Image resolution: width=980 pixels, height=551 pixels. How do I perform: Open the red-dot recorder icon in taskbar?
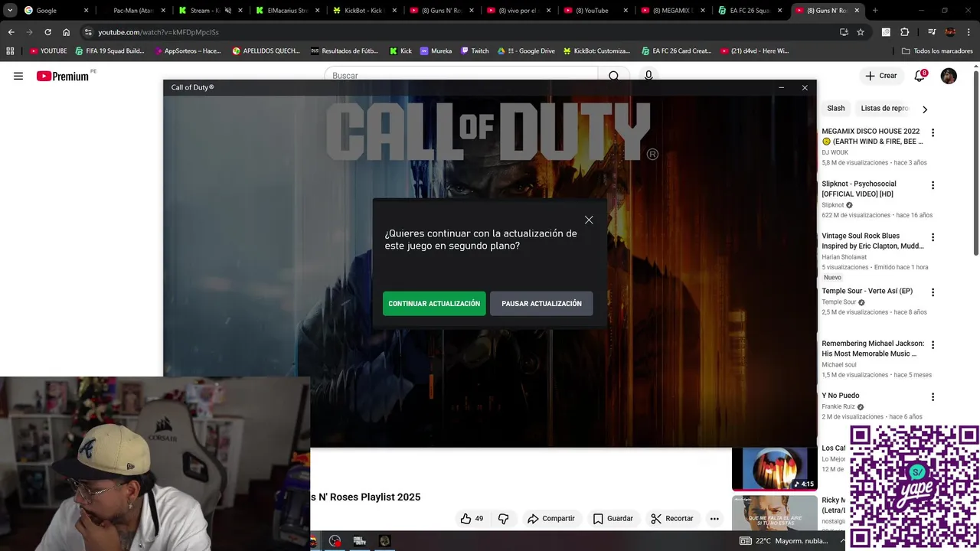(335, 541)
